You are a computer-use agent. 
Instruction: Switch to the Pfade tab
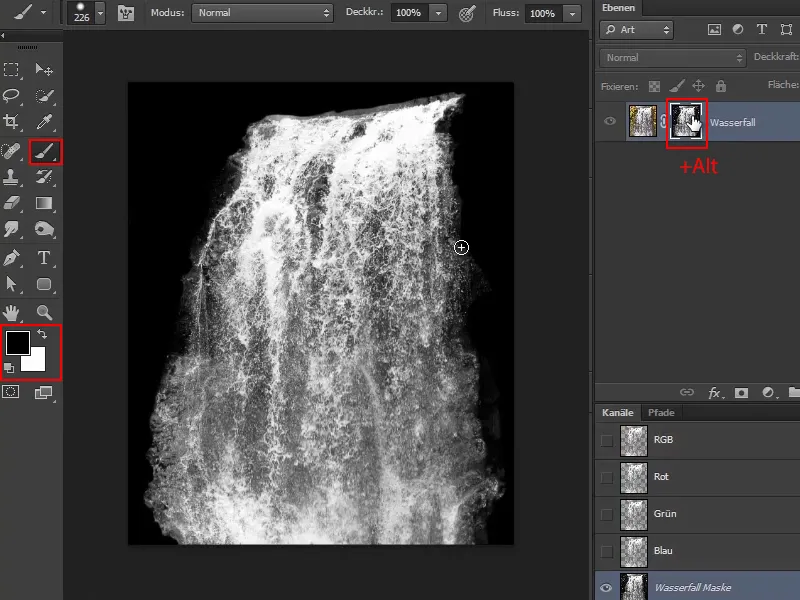[661, 413]
